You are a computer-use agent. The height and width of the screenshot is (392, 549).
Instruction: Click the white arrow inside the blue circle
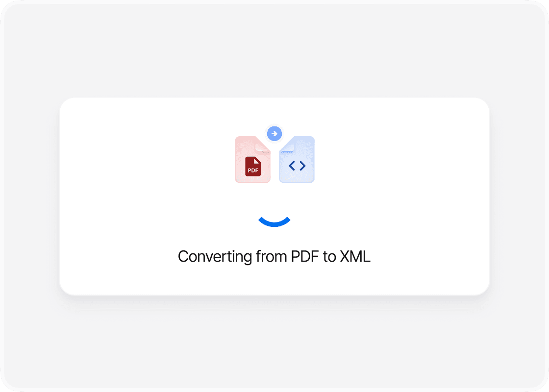(x=274, y=133)
